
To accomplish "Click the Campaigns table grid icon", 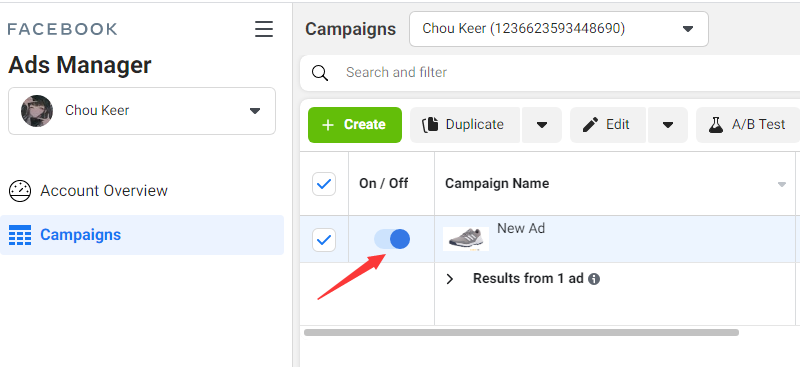I will pyautogui.click(x=20, y=235).
